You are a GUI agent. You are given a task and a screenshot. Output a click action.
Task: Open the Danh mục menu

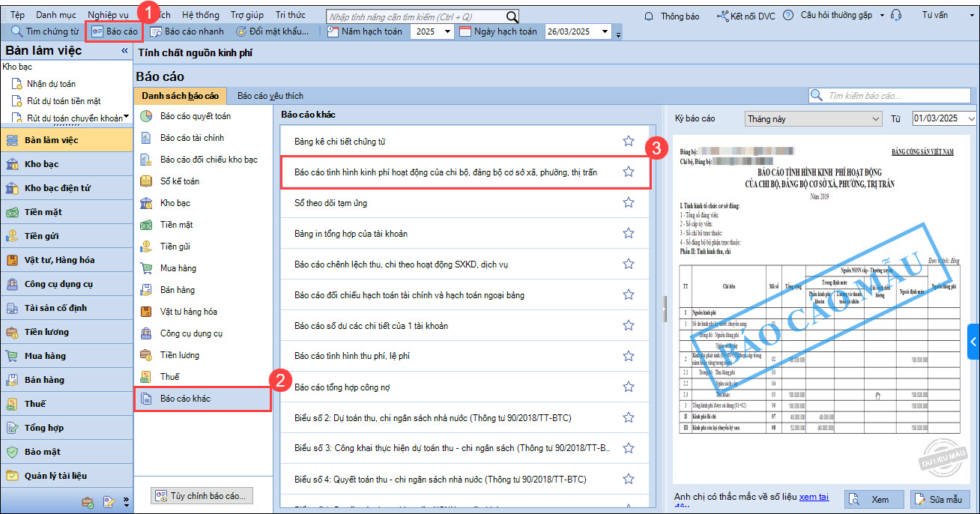pos(55,15)
